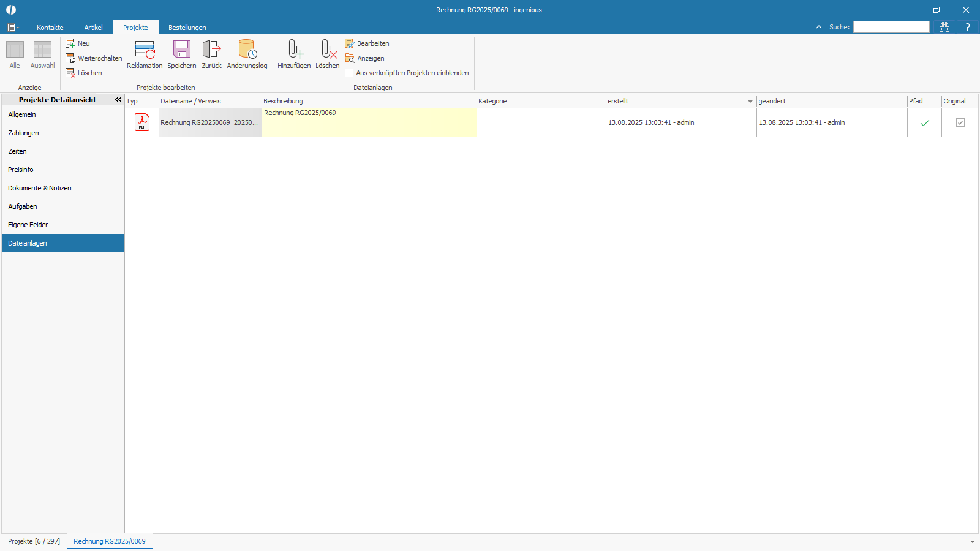
Task: Click Weiterschalten in the Projekte group
Action: pos(94,58)
